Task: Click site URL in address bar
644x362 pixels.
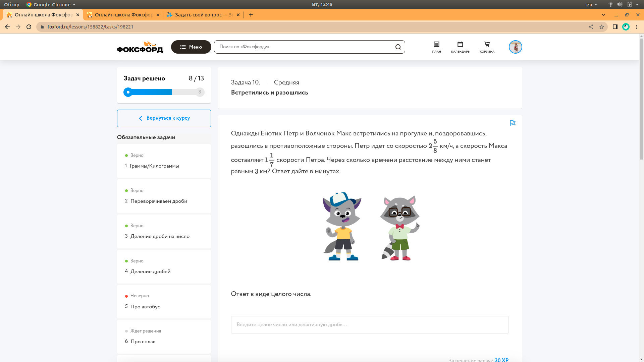Action: point(91,27)
